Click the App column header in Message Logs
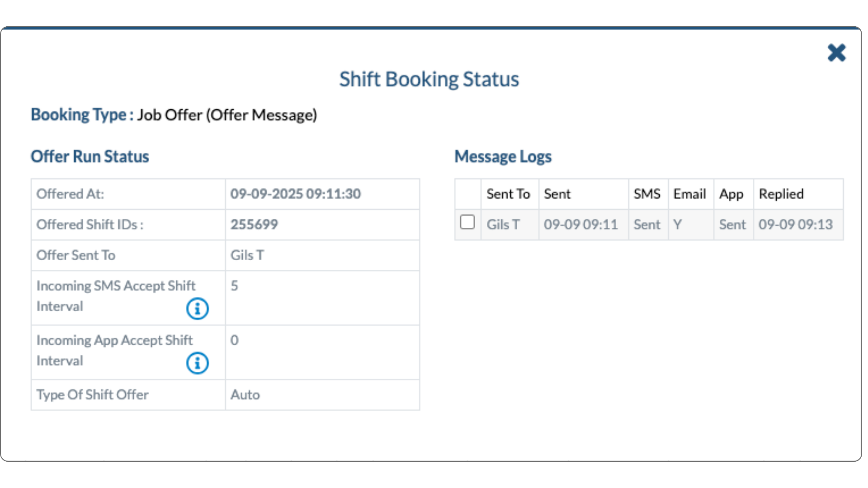This screenshot has height=488, width=868. (x=731, y=194)
